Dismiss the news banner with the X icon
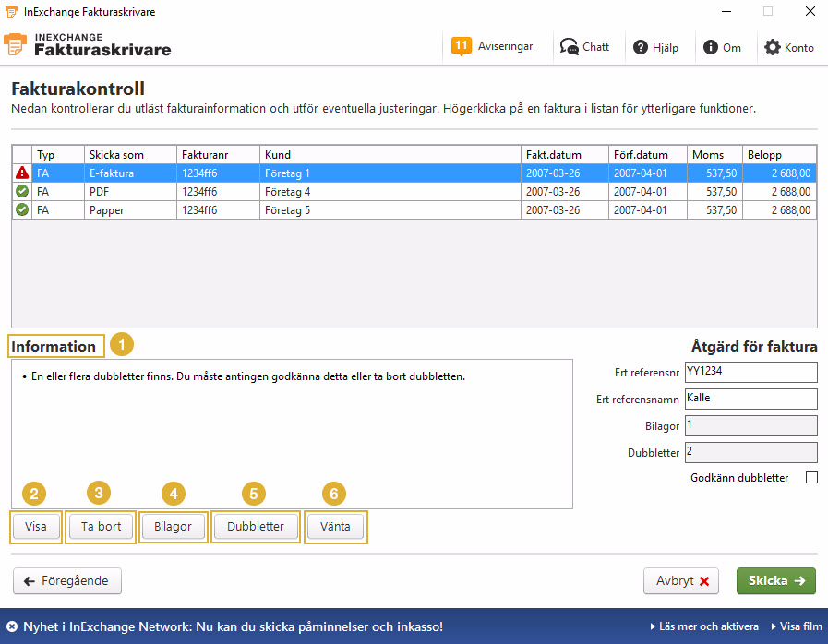828x644 pixels. tap(12, 626)
